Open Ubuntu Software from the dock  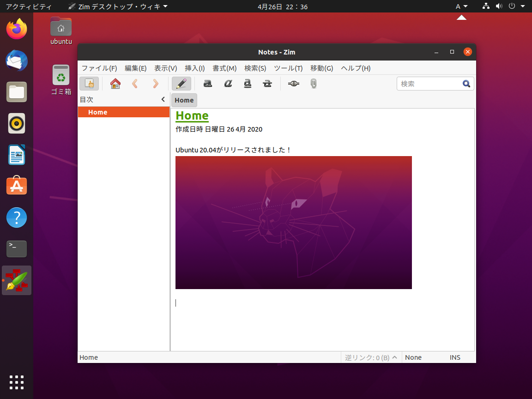click(17, 186)
